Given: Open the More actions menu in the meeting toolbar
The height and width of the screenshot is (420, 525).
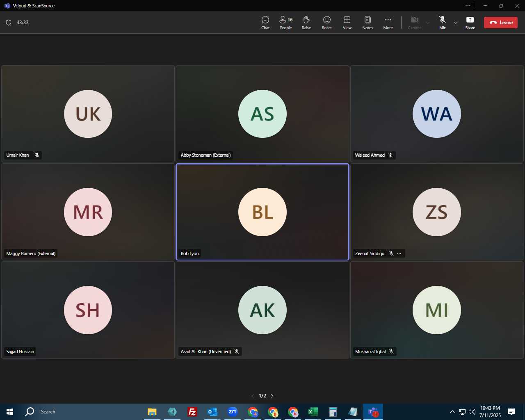Looking at the screenshot, I should [x=388, y=23].
